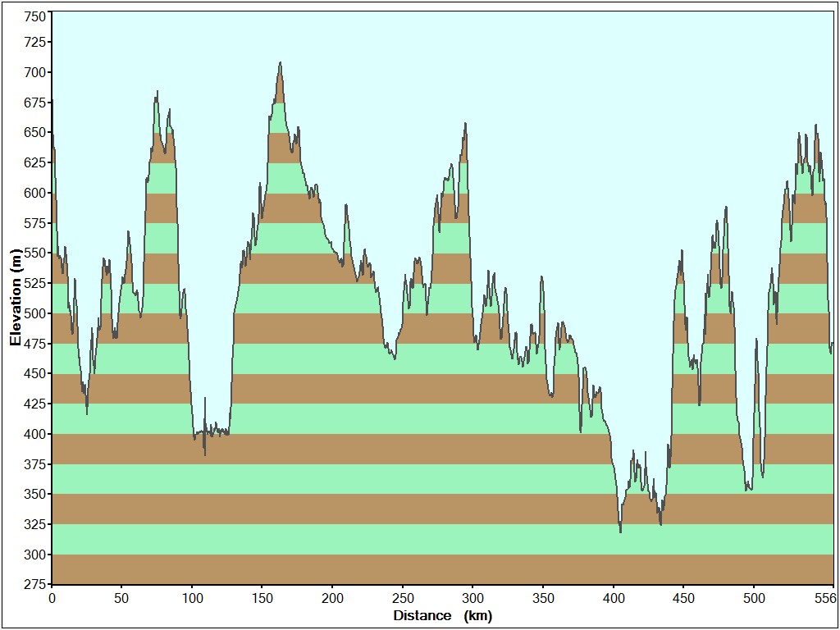Click the 500 distance axis label
This screenshot has width=840, height=630.
(754, 598)
